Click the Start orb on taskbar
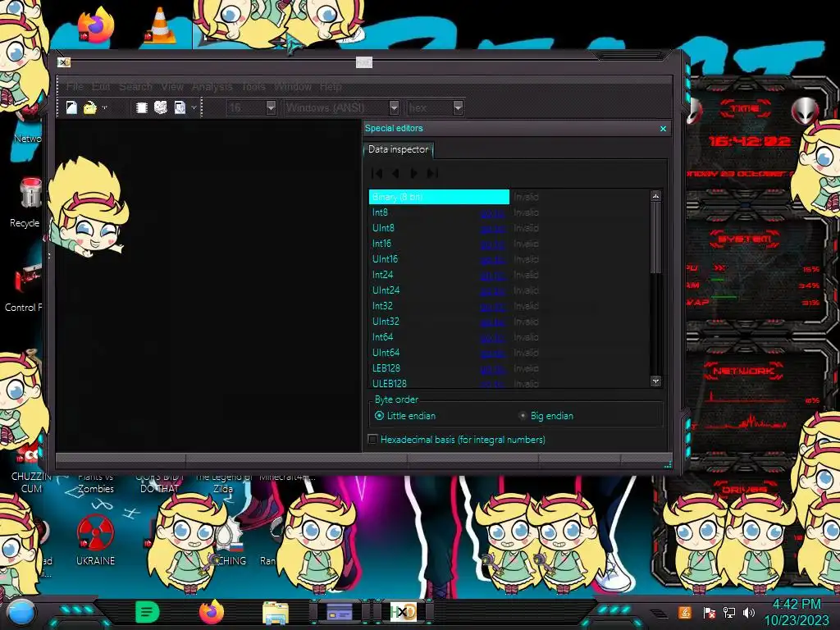Screen dimensions: 840x630 coord(21,612)
